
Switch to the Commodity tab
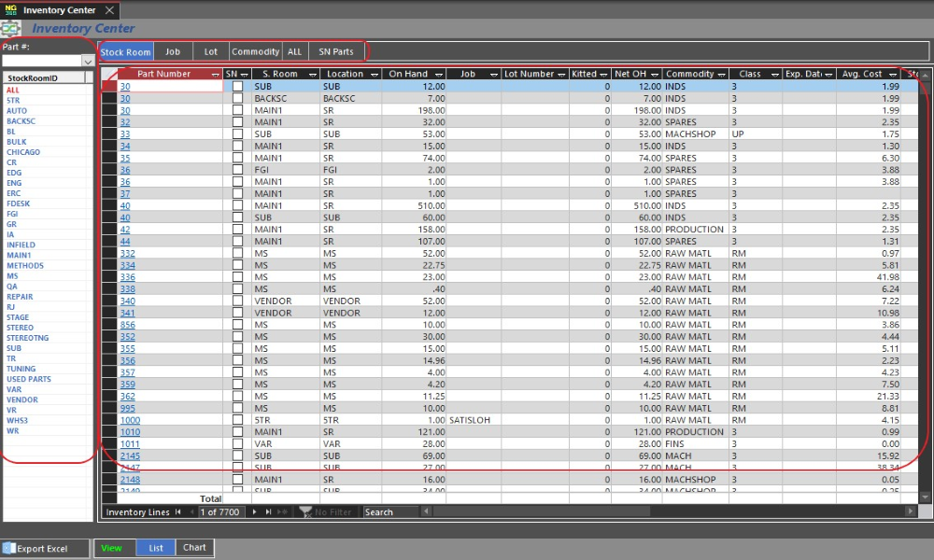(x=255, y=51)
